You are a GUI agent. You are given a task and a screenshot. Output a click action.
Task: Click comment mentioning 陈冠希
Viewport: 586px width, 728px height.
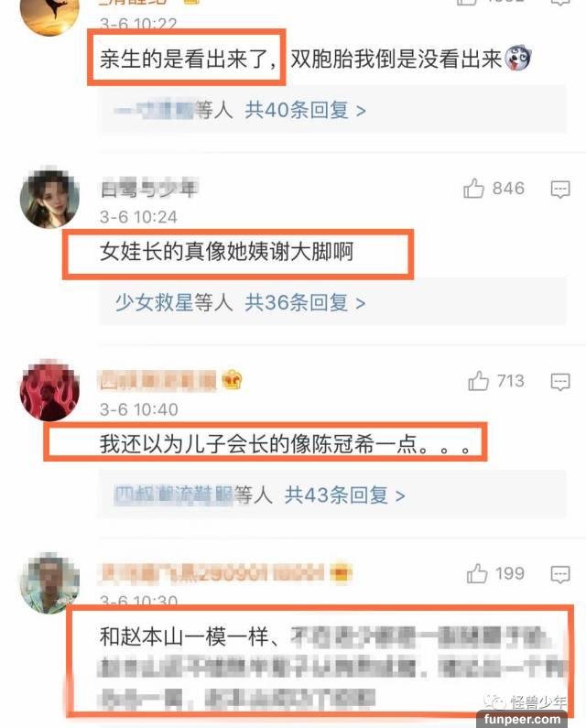pyautogui.click(x=286, y=444)
